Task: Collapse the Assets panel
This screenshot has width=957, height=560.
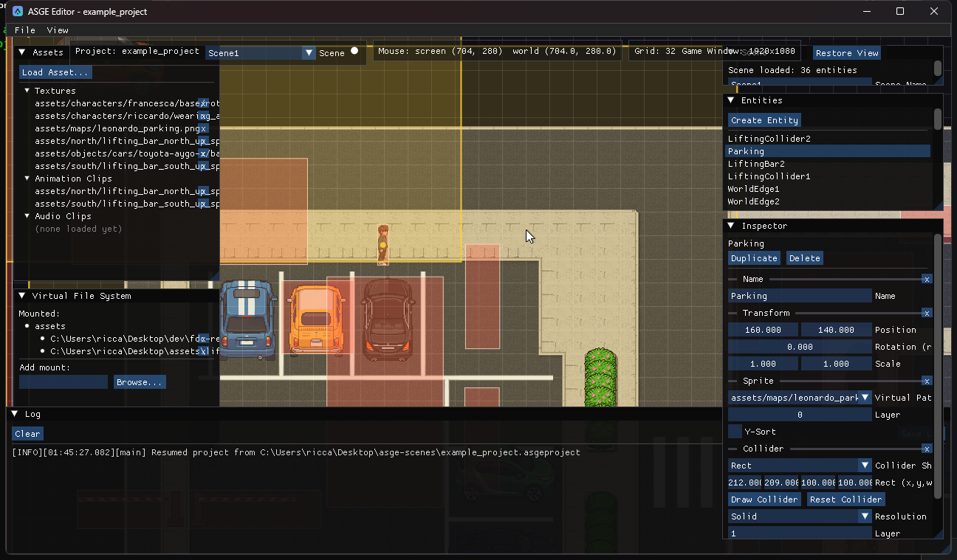Action: coord(22,52)
